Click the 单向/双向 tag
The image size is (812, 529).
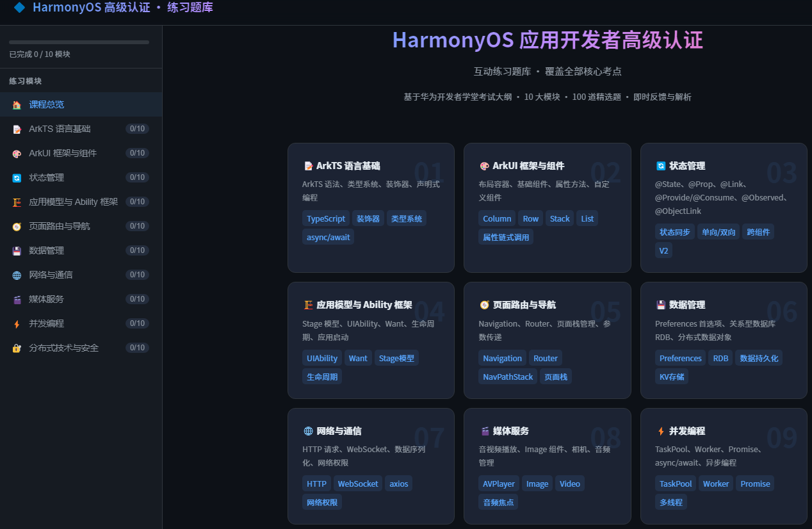(719, 232)
